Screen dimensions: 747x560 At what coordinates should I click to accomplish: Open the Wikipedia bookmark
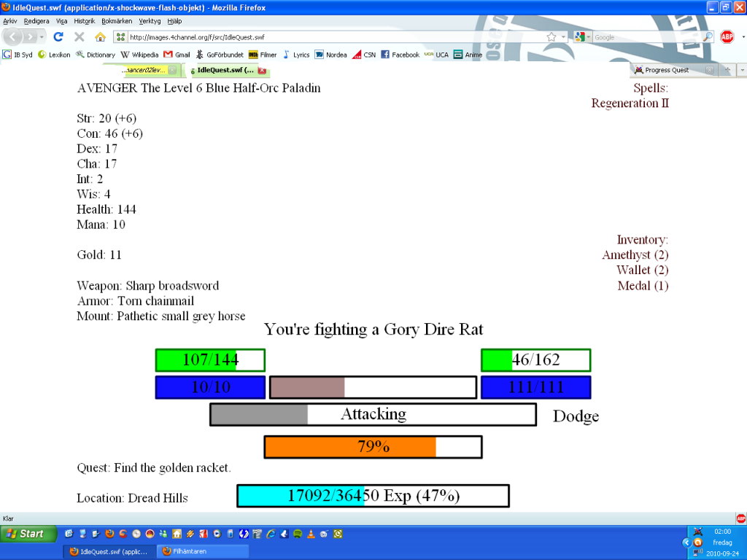click(139, 55)
